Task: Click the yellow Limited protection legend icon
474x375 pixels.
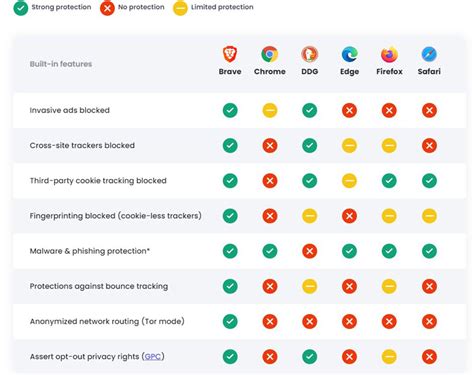Action: 180,8
